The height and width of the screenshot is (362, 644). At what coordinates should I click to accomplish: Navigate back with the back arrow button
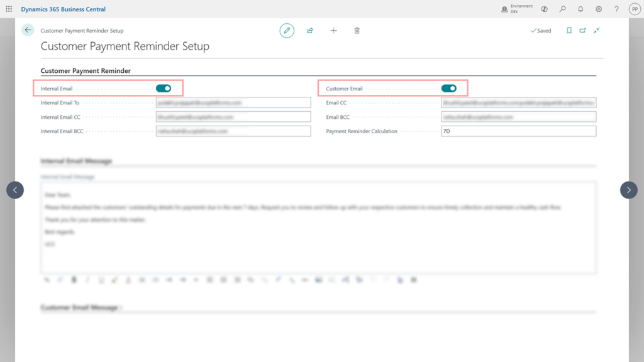[x=27, y=30]
